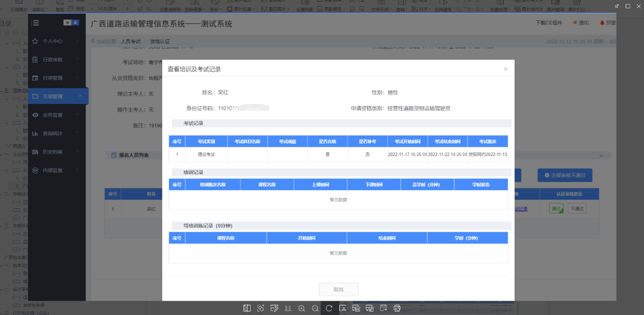Viewport: 644px width, 315px height.
Task: Select the 通过 approval option
Action: coord(556,208)
